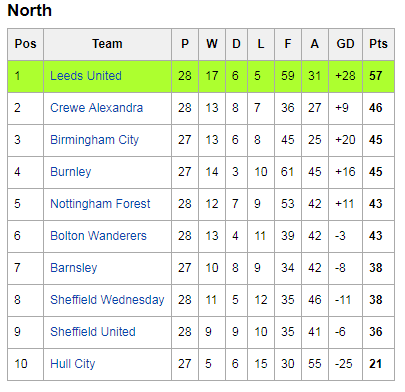405x392 pixels.
Task: Select the P column header
Action: (185, 44)
